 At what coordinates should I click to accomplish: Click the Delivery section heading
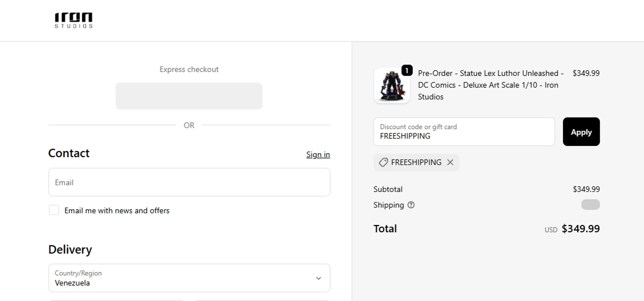point(70,249)
